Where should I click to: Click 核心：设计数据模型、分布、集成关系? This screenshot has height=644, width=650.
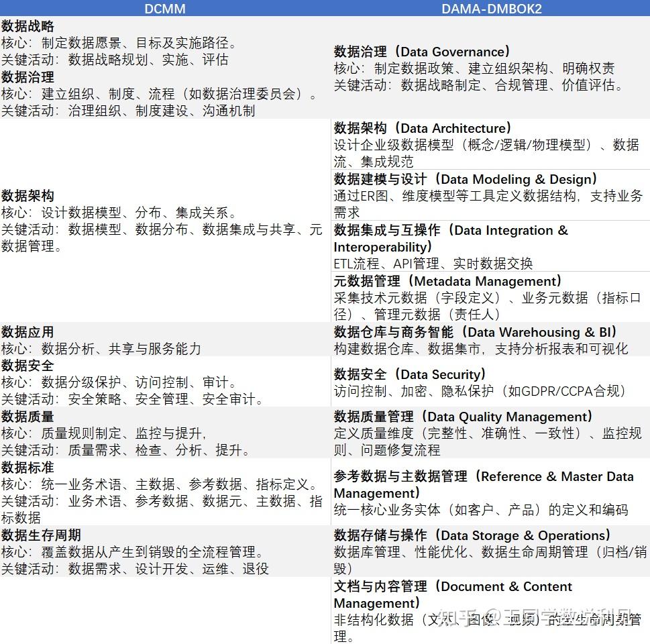(119, 213)
